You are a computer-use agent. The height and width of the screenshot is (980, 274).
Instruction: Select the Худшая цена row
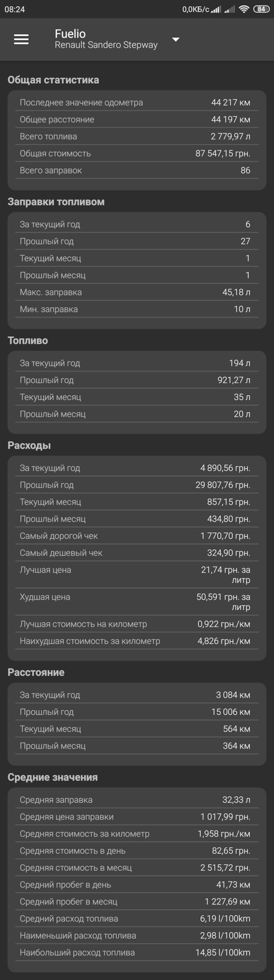pyautogui.click(x=137, y=602)
